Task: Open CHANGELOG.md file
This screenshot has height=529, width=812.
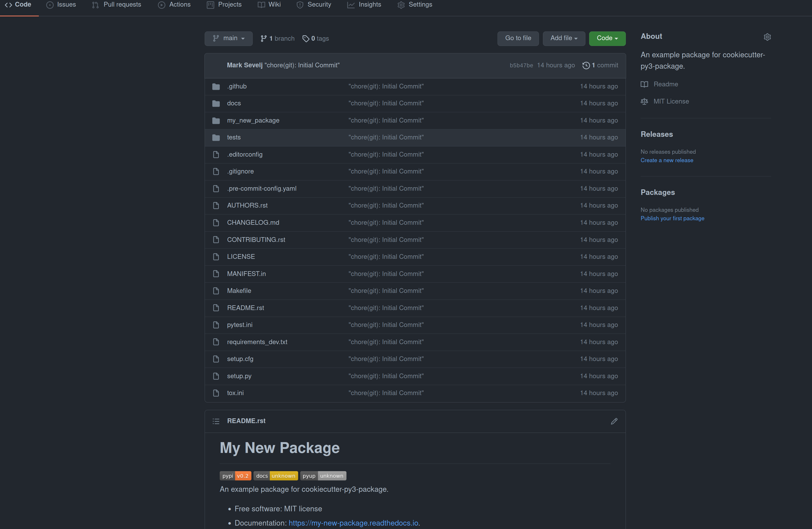Action: (x=253, y=223)
